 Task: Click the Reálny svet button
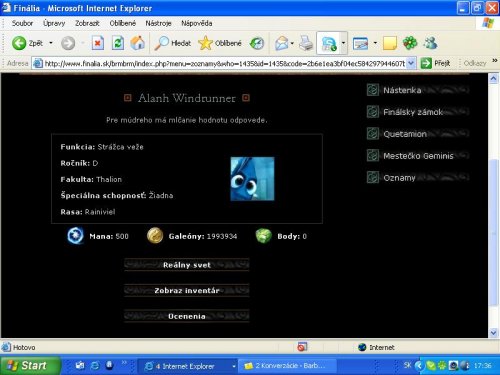click(187, 265)
